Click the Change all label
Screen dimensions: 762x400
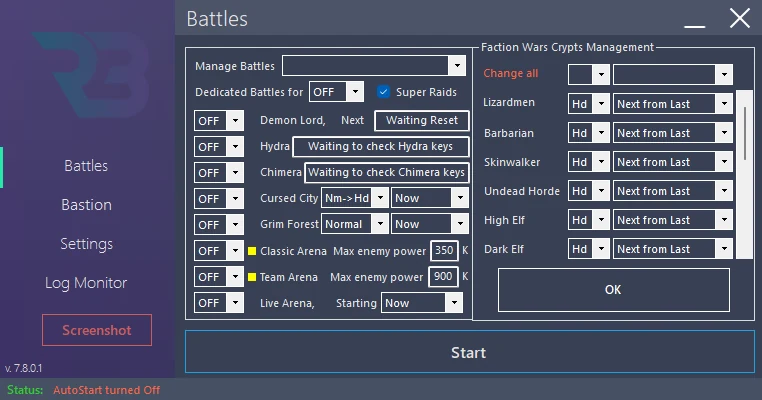click(x=511, y=73)
